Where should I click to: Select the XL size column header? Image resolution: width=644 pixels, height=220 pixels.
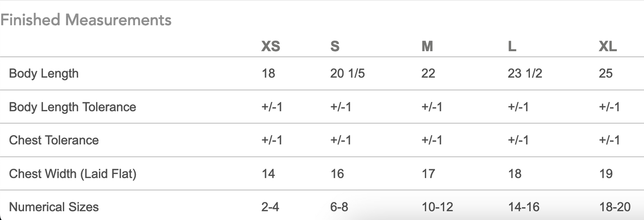608,47
